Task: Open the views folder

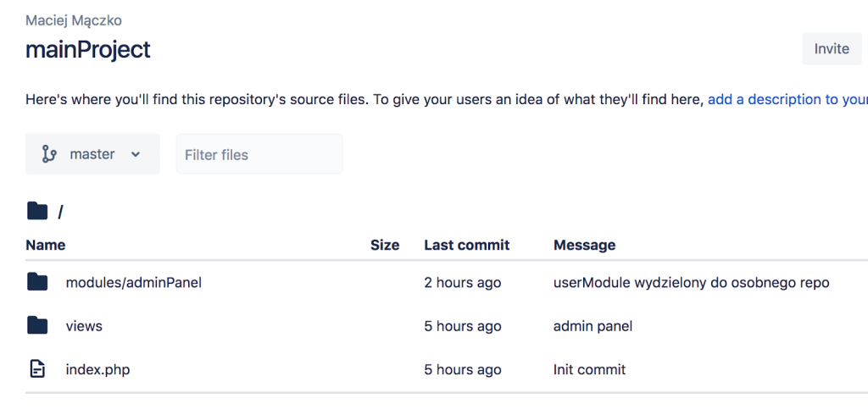Action: (x=84, y=326)
